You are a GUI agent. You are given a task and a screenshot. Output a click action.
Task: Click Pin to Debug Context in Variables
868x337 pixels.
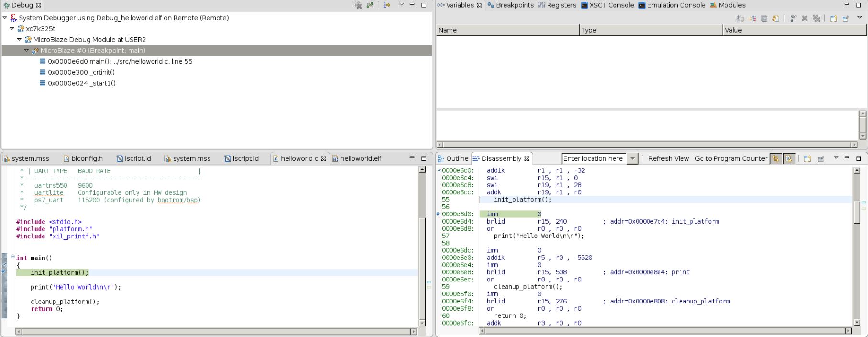click(x=846, y=19)
